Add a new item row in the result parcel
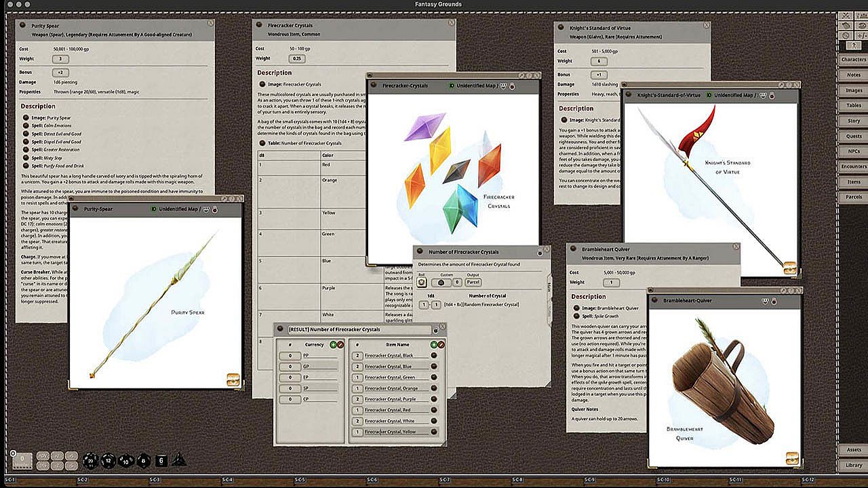Screen dimensions: 868x488 (x=434, y=344)
